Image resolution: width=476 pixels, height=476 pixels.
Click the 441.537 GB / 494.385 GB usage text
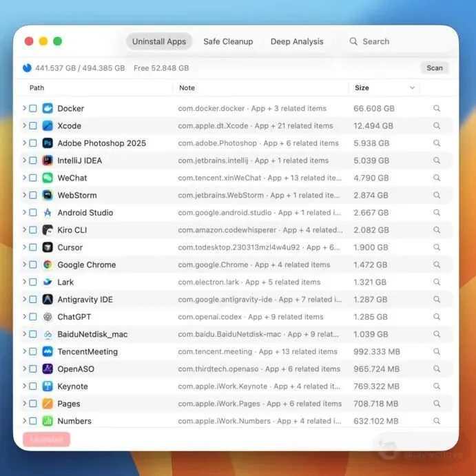(80, 68)
